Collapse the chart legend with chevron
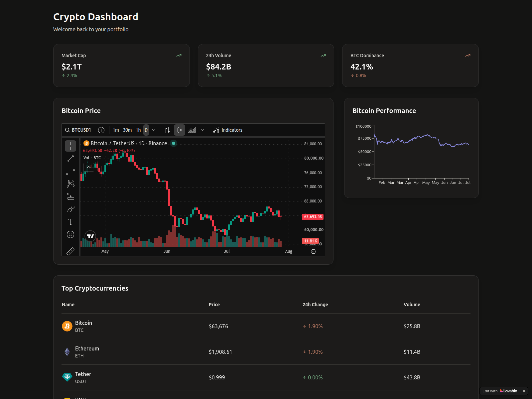 [x=89, y=167]
